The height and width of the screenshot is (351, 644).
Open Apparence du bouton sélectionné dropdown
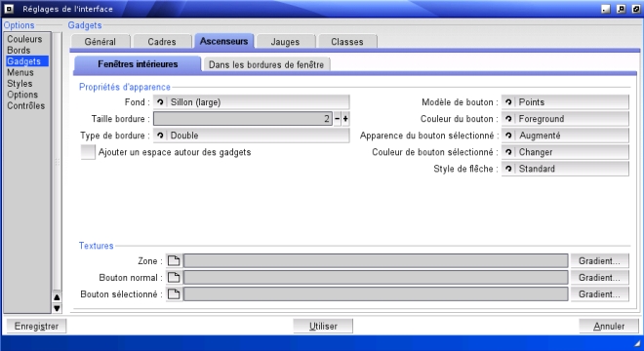(565, 136)
